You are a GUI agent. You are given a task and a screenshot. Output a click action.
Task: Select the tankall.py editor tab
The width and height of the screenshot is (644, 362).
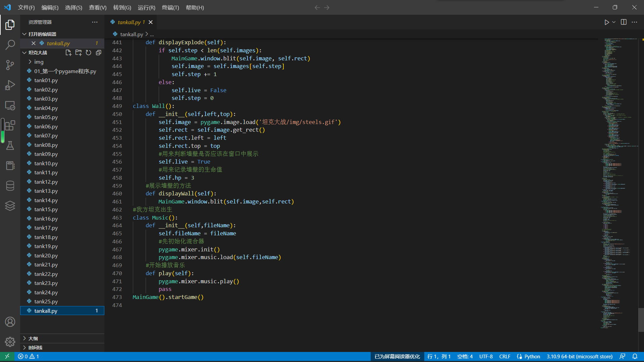[x=131, y=22]
